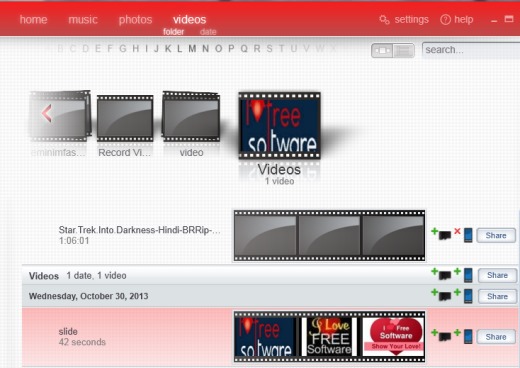Jump to letter M in alphabet index
This screenshot has height=368, width=520.
(x=192, y=49)
